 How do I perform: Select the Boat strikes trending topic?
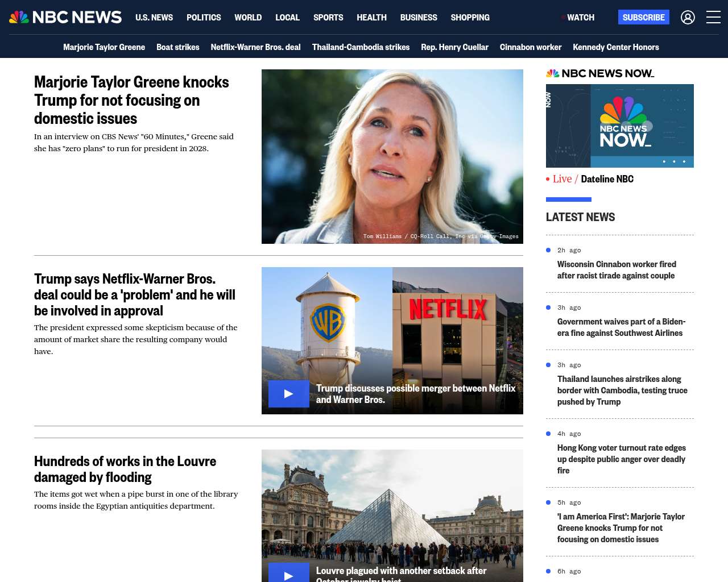click(x=177, y=47)
